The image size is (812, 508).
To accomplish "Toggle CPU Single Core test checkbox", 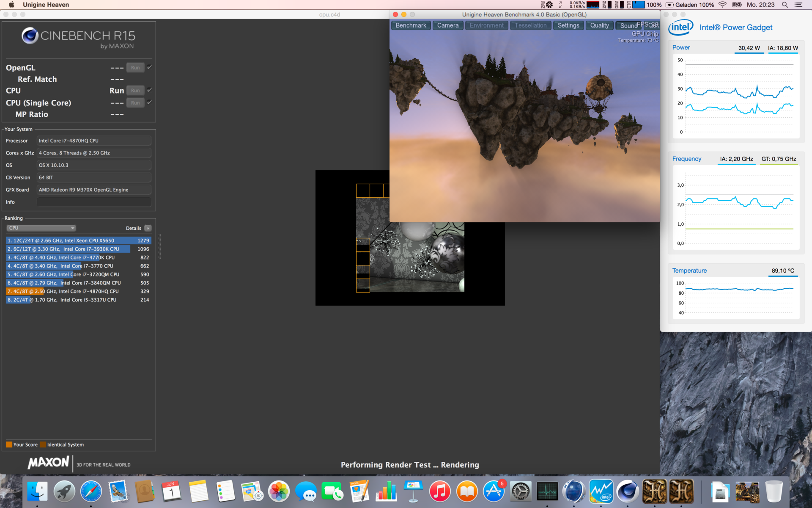I will pyautogui.click(x=149, y=102).
